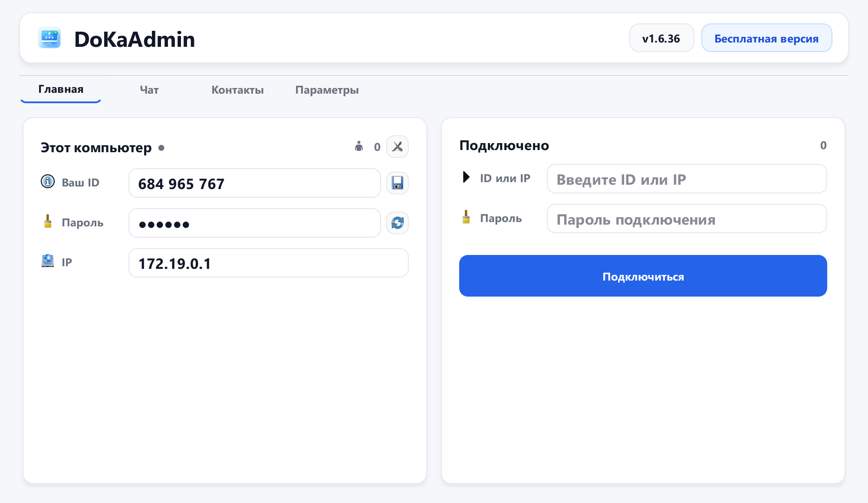Click the save ID floppy disk icon

click(x=398, y=183)
